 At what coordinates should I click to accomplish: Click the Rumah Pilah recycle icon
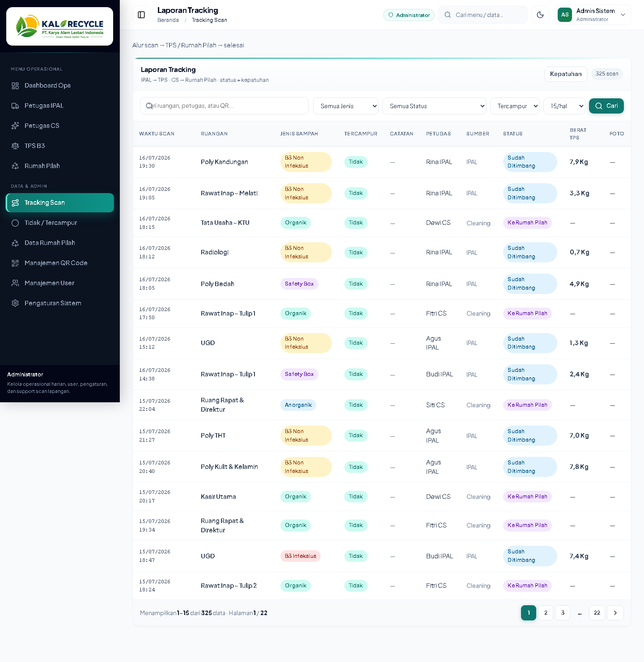(15, 166)
